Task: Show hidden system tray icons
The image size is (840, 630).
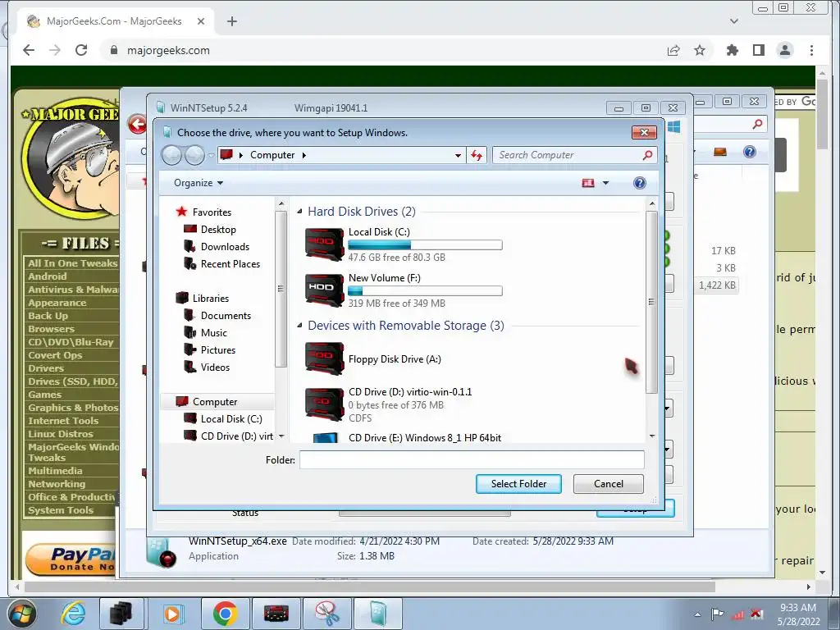Action: [697, 614]
